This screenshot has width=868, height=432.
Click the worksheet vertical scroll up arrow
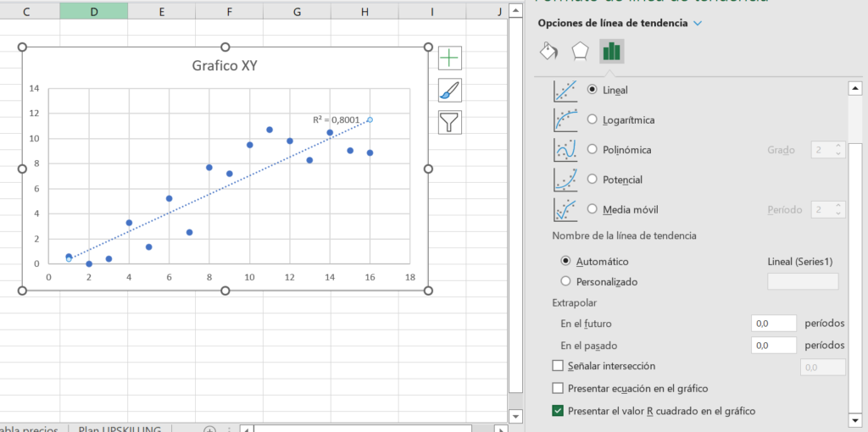pyautogui.click(x=515, y=10)
